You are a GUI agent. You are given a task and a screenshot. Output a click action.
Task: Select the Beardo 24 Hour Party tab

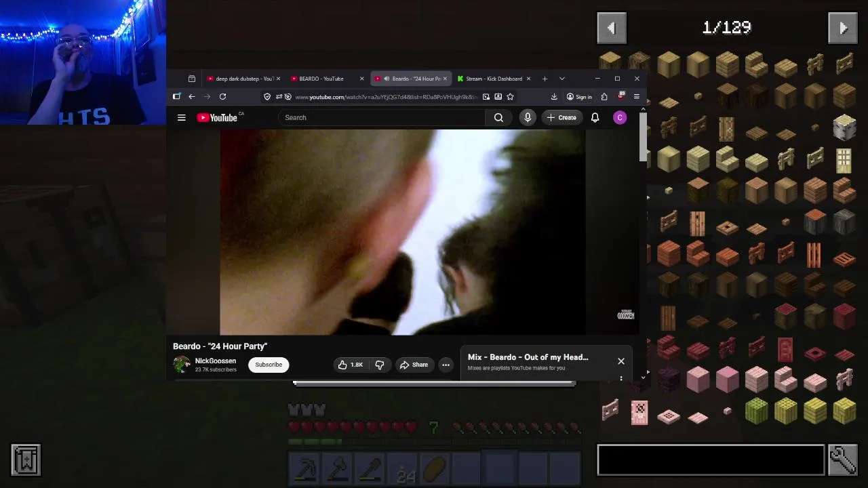coord(410,79)
